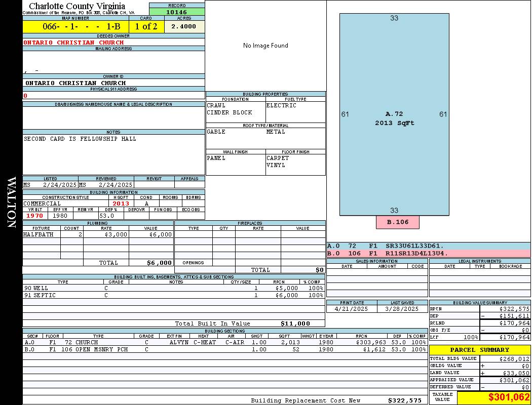Click the 'No Image Found' photo placeholder
532x405 pixels.
click(x=265, y=46)
